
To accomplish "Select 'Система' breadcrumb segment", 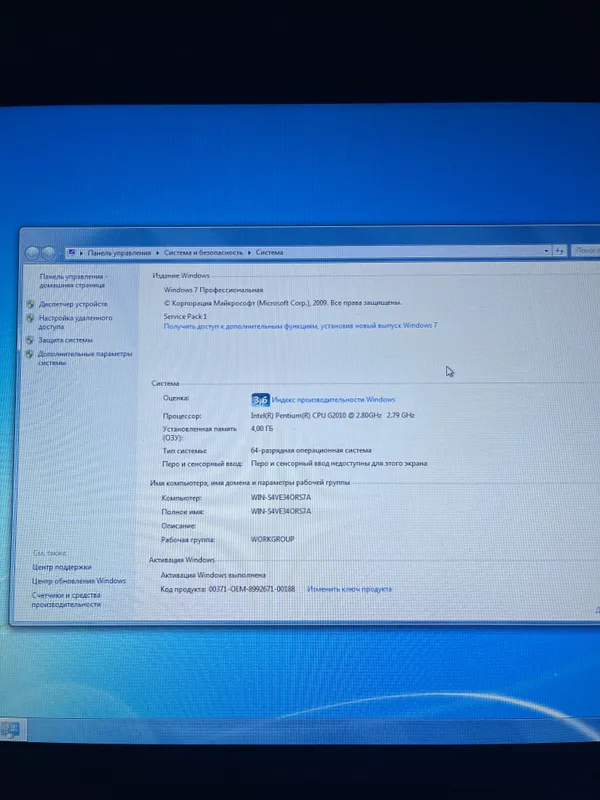I will point(269,252).
